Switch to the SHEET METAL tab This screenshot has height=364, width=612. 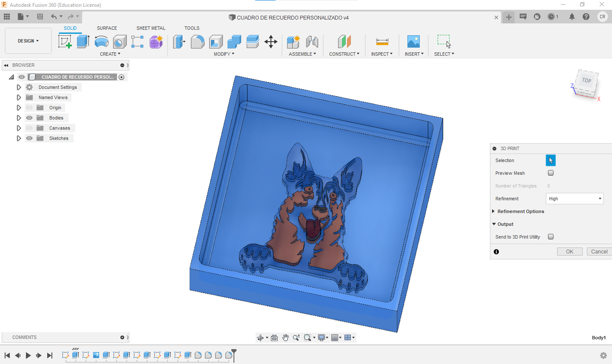click(151, 28)
